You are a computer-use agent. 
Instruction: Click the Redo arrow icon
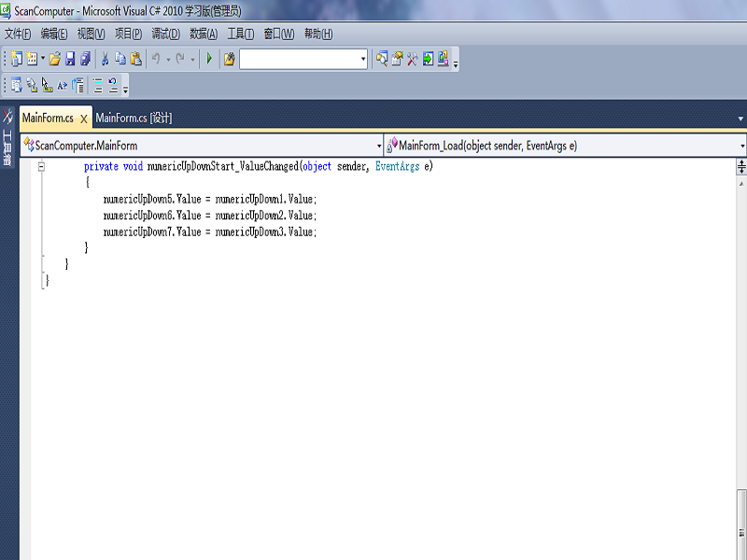(x=180, y=59)
